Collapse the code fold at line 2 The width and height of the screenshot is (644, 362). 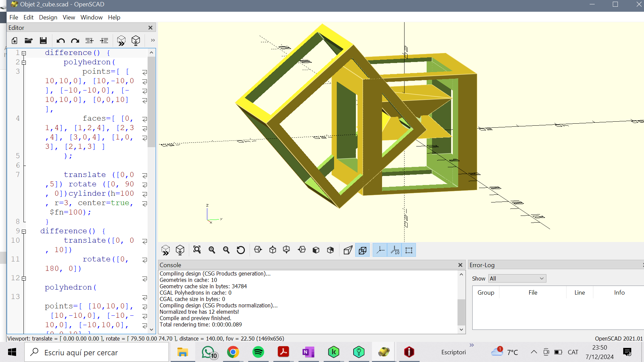[24, 63]
